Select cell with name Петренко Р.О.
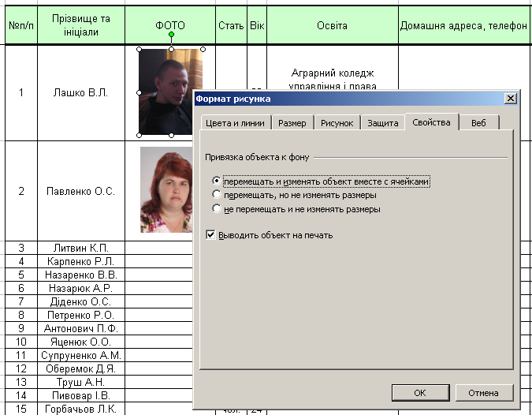The width and height of the screenshot is (532, 415). 81,315
